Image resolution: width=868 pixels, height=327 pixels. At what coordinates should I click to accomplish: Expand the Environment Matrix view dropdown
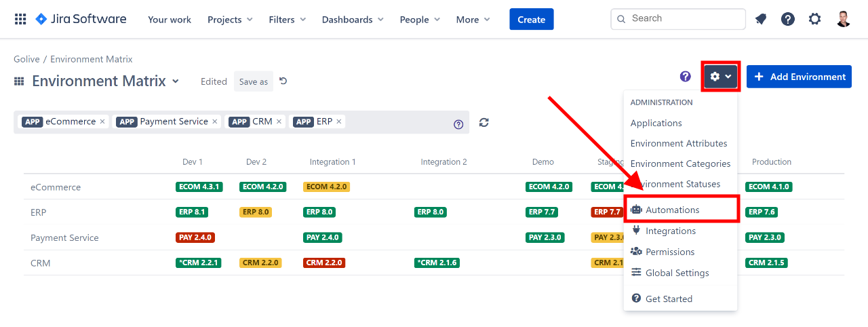tap(176, 81)
